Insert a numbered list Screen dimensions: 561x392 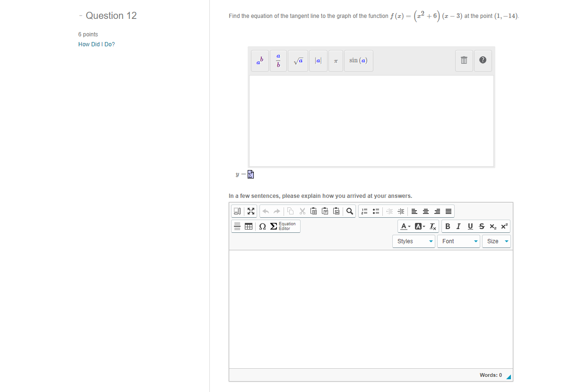(364, 211)
